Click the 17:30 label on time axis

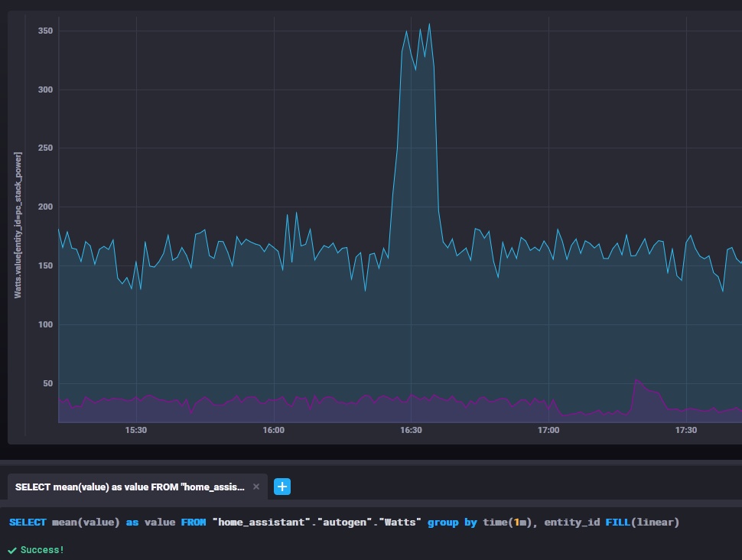tap(686, 430)
